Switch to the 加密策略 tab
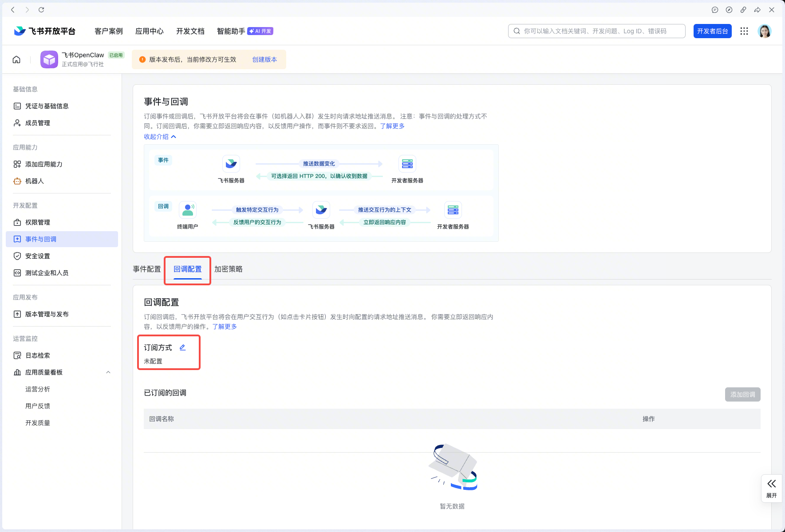The width and height of the screenshot is (785, 532). 229,269
